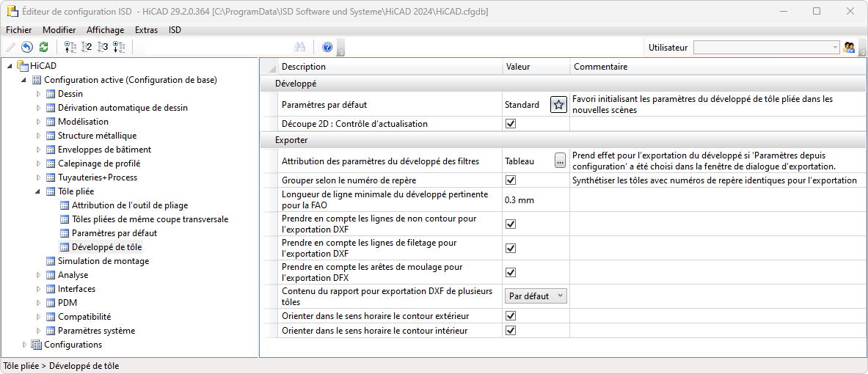Open the Utilisateur combo box
This screenshot has height=374, width=868.
tap(766, 47)
